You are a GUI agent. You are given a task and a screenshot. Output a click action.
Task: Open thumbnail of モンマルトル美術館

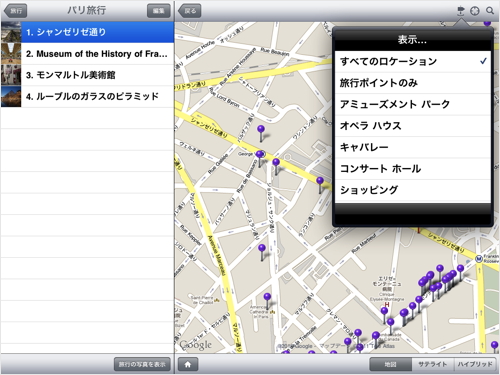coord(11,75)
